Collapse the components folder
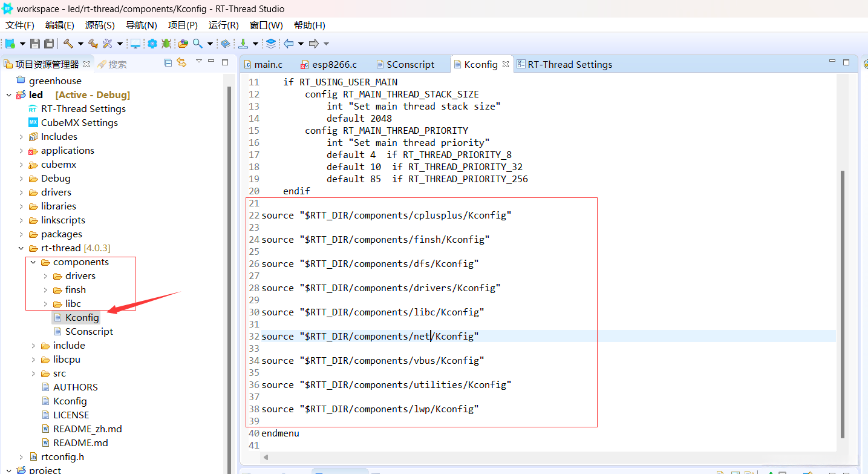The width and height of the screenshot is (868, 474). click(x=33, y=262)
